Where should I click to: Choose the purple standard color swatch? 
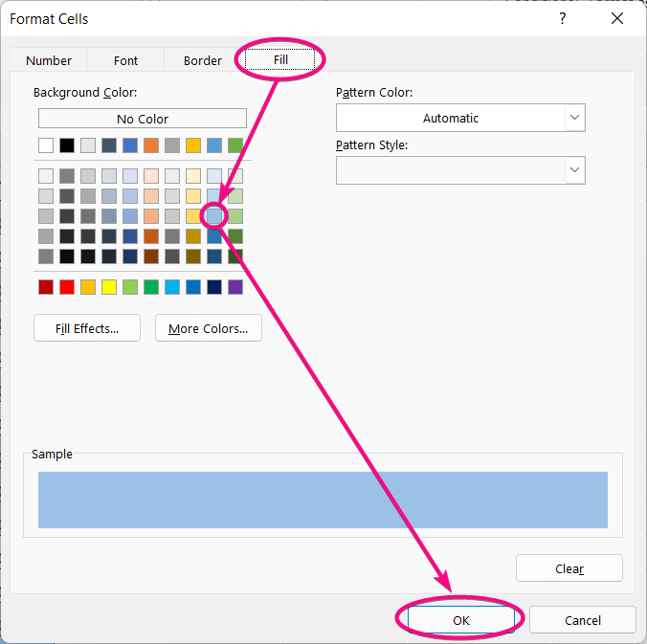click(x=235, y=287)
